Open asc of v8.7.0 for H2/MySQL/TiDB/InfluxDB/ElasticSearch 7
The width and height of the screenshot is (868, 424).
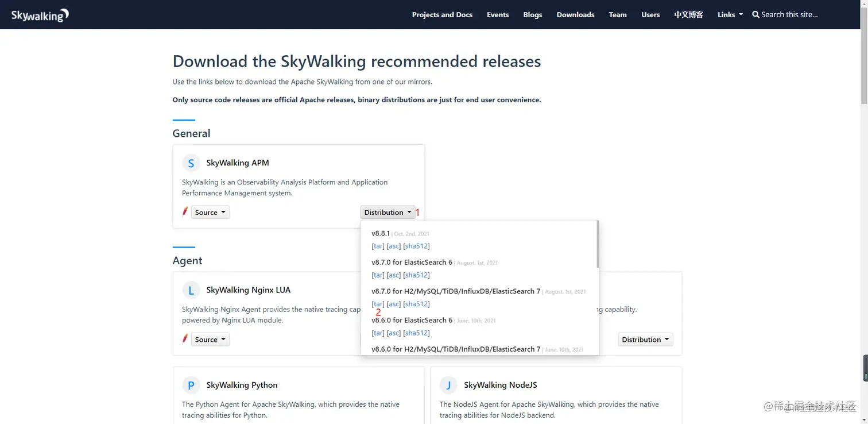[394, 304]
